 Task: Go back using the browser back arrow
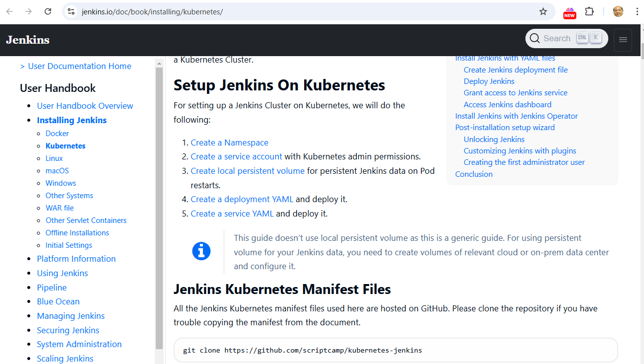point(9,11)
